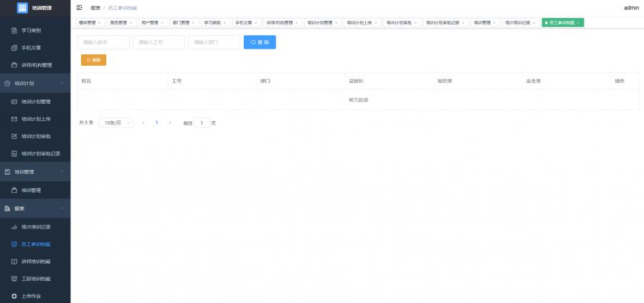
Task: Go to previous page with left chevron
Action: [x=143, y=122]
